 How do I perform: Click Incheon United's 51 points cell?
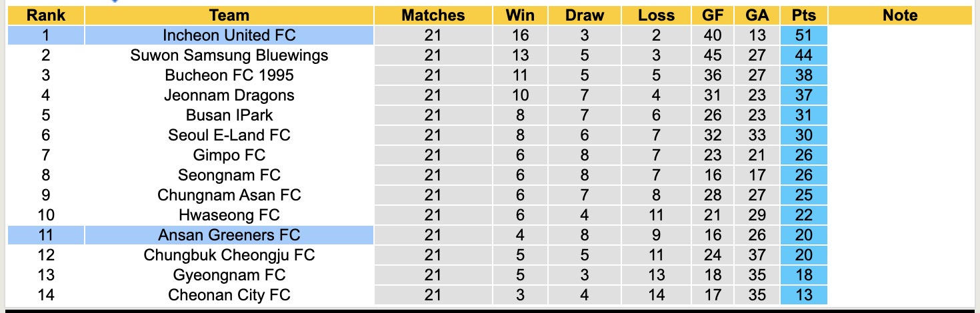804,35
